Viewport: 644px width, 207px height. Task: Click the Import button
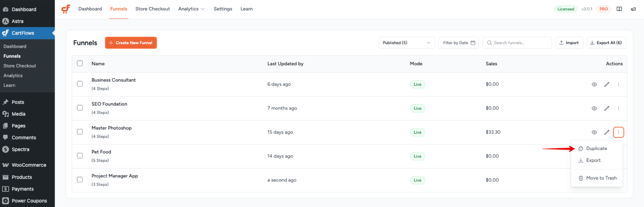(569, 43)
